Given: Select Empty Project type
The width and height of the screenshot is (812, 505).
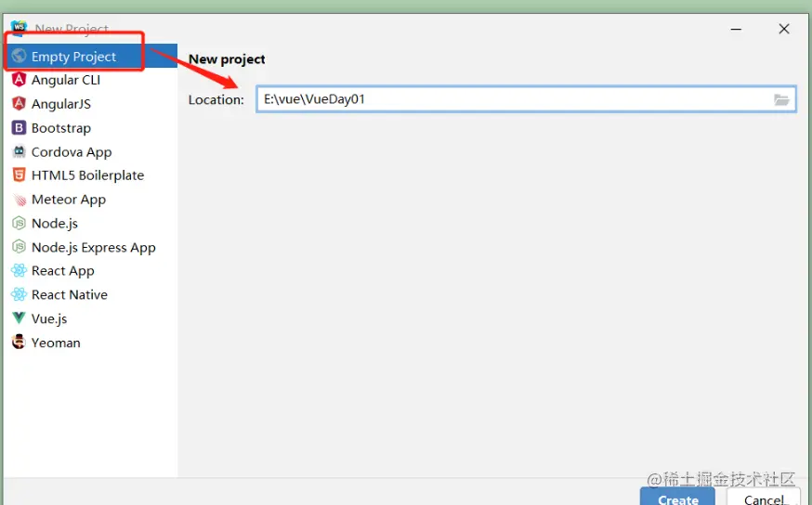Looking at the screenshot, I should 91,56.
